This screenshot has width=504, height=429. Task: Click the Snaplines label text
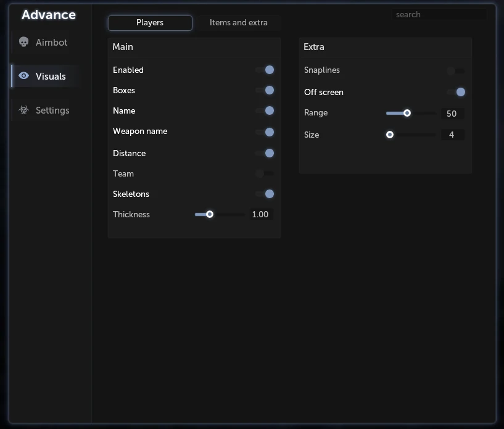point(322,70)
